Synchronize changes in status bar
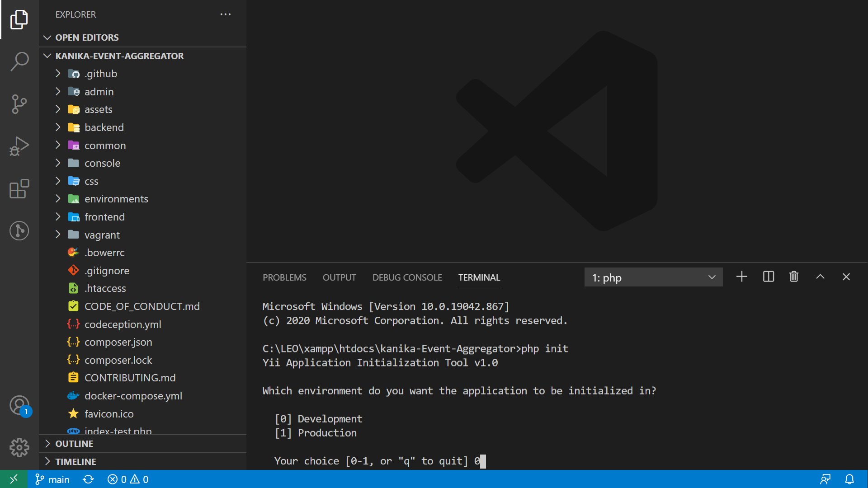The width and height of the screenshot is (868, 488). tap(88, 479)
